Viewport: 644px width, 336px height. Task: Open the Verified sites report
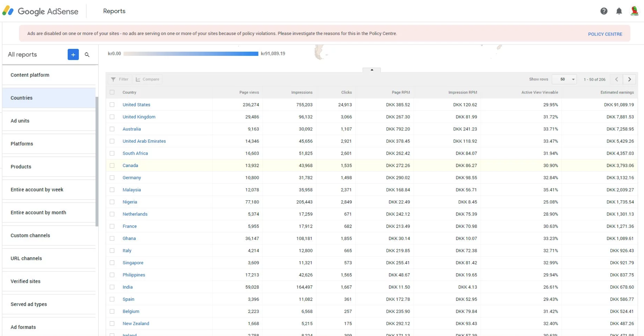(49, 281)
